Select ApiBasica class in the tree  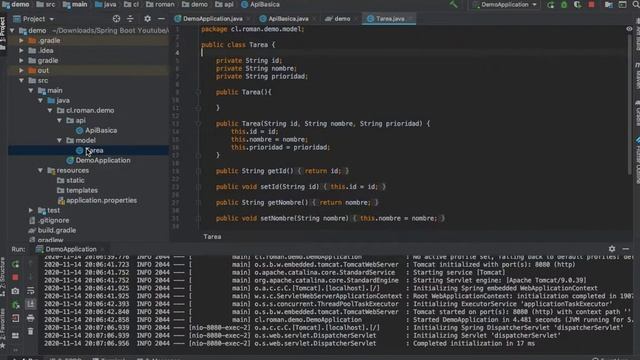(x=101, y=131)
